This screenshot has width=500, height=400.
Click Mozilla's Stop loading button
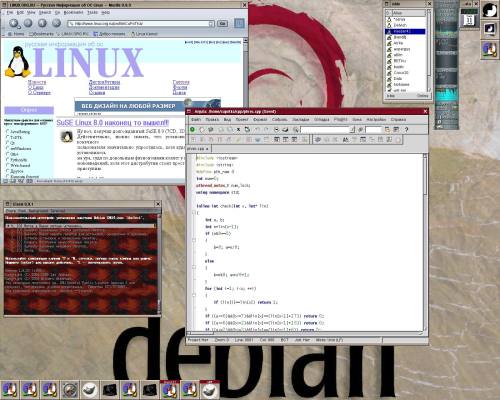pos(56,23)
